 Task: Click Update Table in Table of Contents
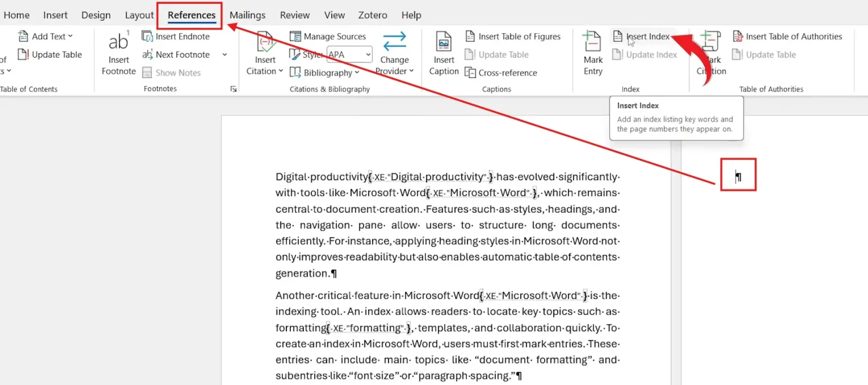click(x=50, y=54)
